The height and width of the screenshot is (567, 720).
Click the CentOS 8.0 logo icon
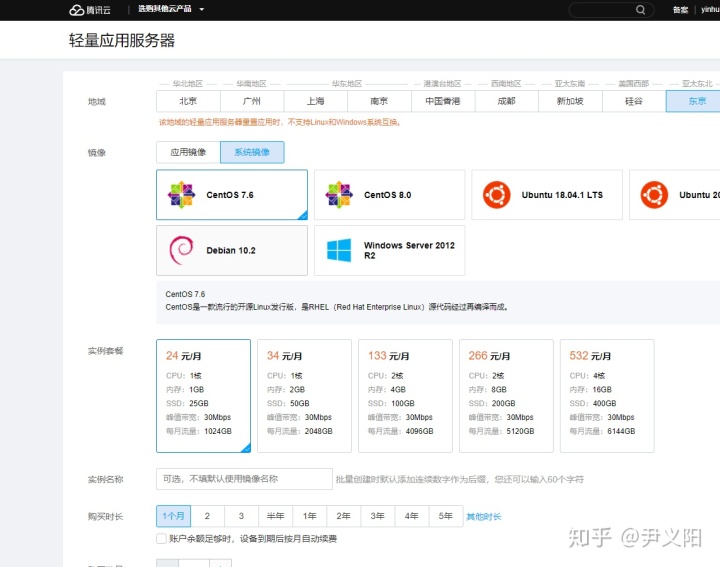[339, 195]
